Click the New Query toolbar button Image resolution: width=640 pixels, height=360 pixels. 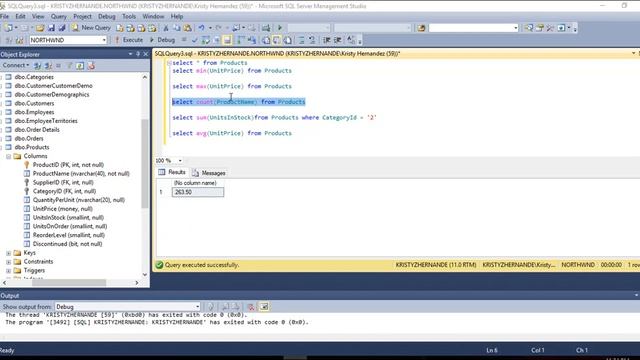(x=91, y=28)
